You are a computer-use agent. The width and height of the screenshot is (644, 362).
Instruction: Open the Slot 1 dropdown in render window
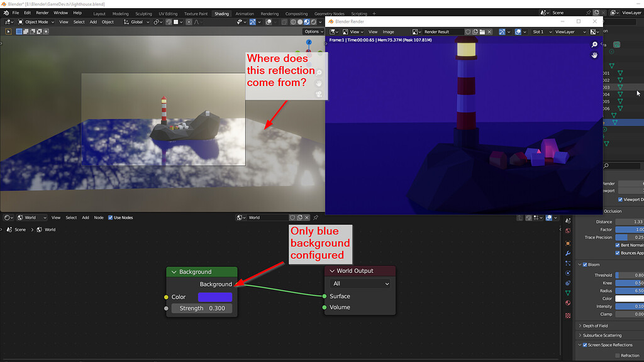point(540,32)
